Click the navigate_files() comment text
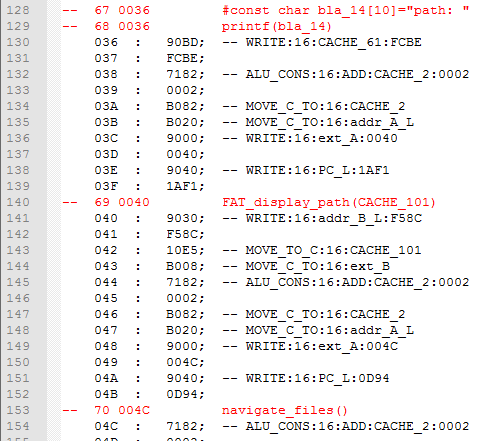The width and height of the screenshot is (486, 441). point(285,410)
